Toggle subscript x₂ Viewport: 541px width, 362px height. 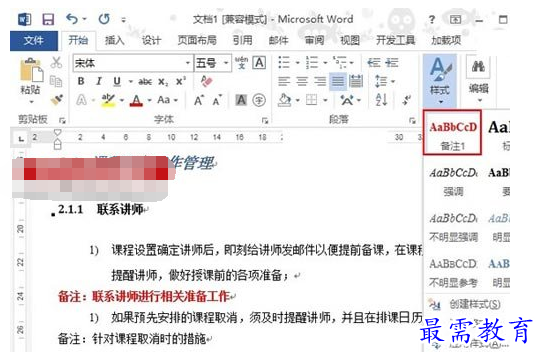(x=163, y=82)
